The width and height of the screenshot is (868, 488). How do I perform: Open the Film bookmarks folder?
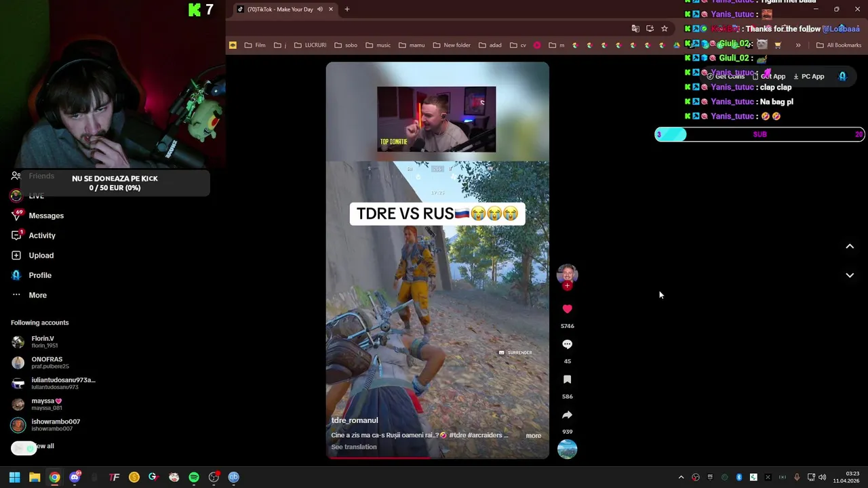point(255,45)
